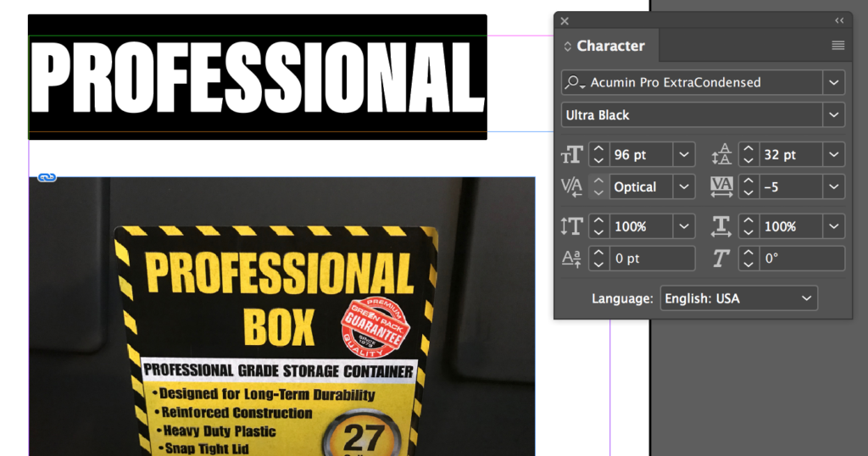Viewport: 868px width, 456px height.
Task: Click the horizontal scale 100% field
Action: point(791,225)
